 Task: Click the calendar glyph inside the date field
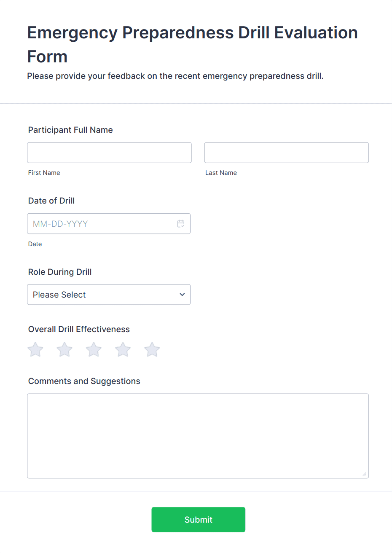tap(181, 223)
